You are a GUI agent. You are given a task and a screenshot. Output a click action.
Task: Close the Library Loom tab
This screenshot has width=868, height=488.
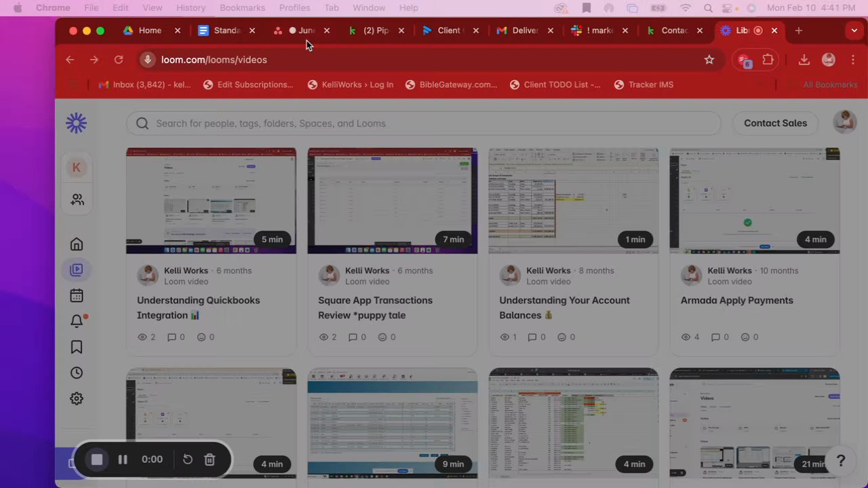774,30
